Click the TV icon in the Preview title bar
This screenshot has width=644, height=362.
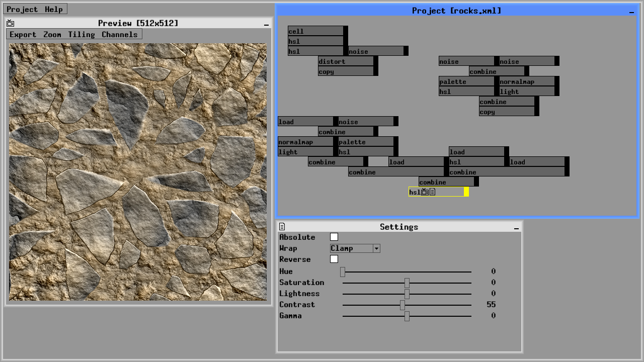[x=10, y=23]
